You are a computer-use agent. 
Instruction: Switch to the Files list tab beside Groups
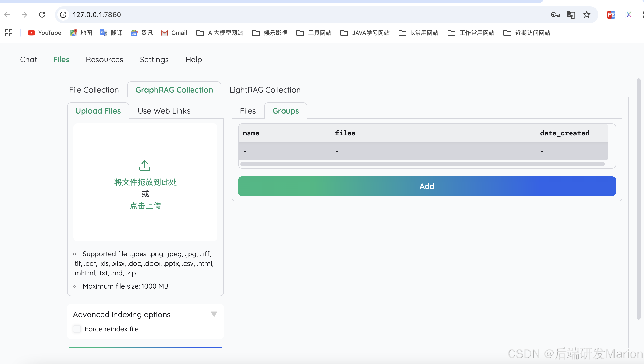[248, 111]
